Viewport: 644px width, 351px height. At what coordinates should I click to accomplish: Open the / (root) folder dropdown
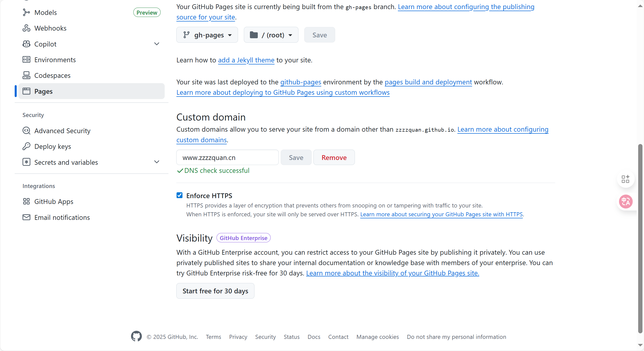point(271,35)
